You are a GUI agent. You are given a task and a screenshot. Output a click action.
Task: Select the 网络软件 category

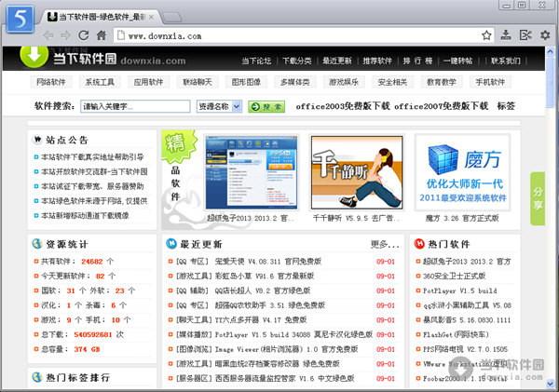51,82
